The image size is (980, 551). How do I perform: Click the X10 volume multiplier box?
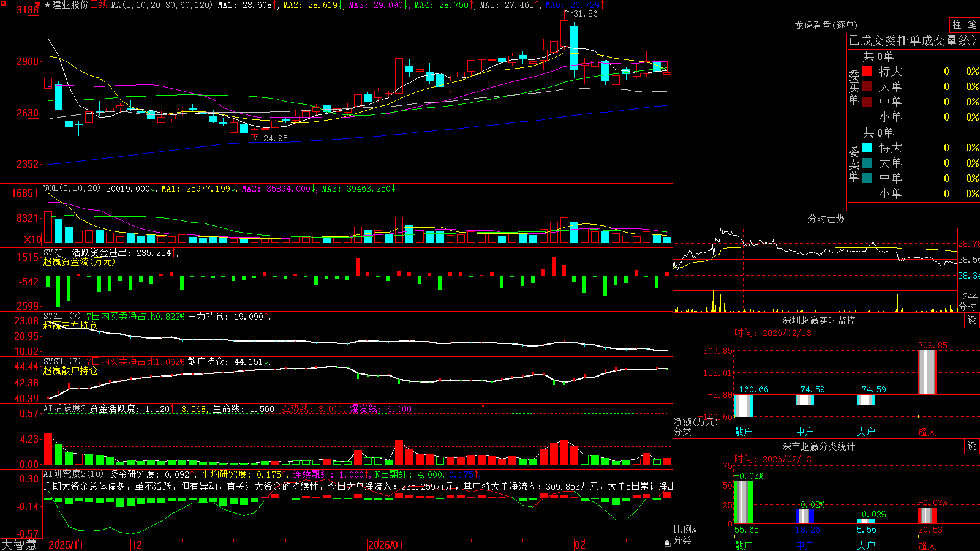[x=32, y=239]
